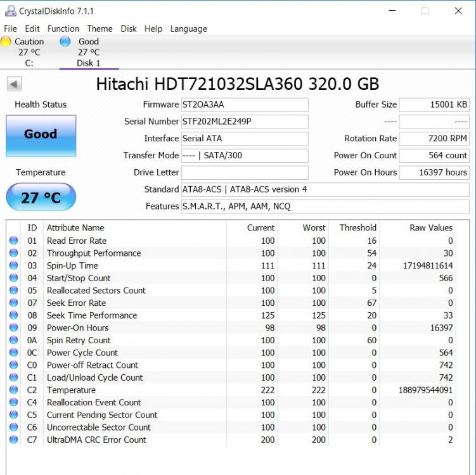Click status orb of Reallocation Event Count row
Screen dimensions: 476x475
[x=14, y=402]
